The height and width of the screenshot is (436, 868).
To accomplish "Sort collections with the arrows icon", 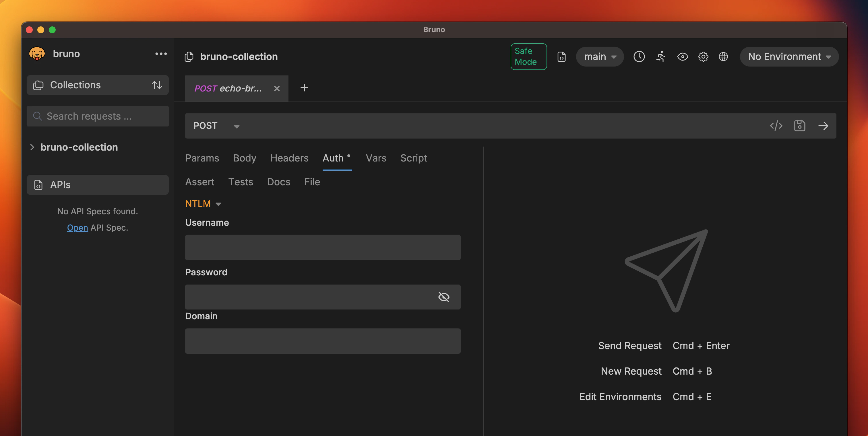I will (x=157, y=85).
